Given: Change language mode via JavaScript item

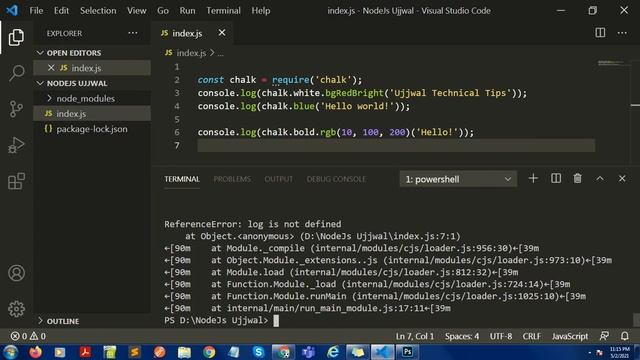Looking at the screenshot, I should (570, 336).
